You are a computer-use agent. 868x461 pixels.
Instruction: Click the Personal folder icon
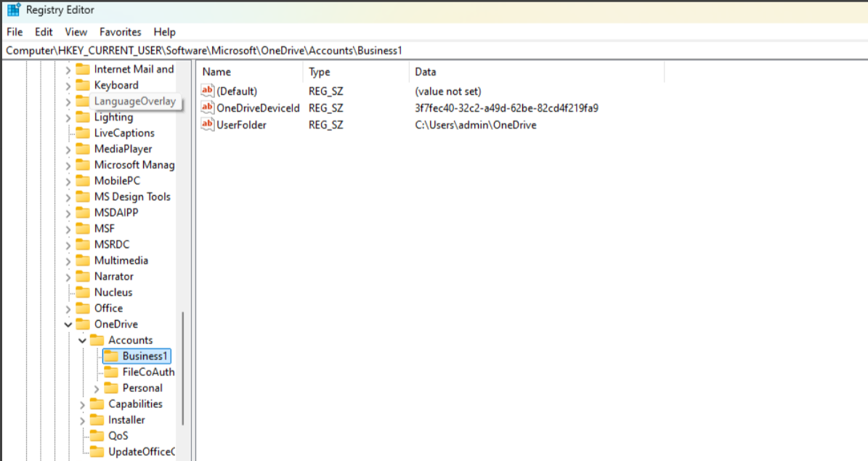click(x=111, y=388)
